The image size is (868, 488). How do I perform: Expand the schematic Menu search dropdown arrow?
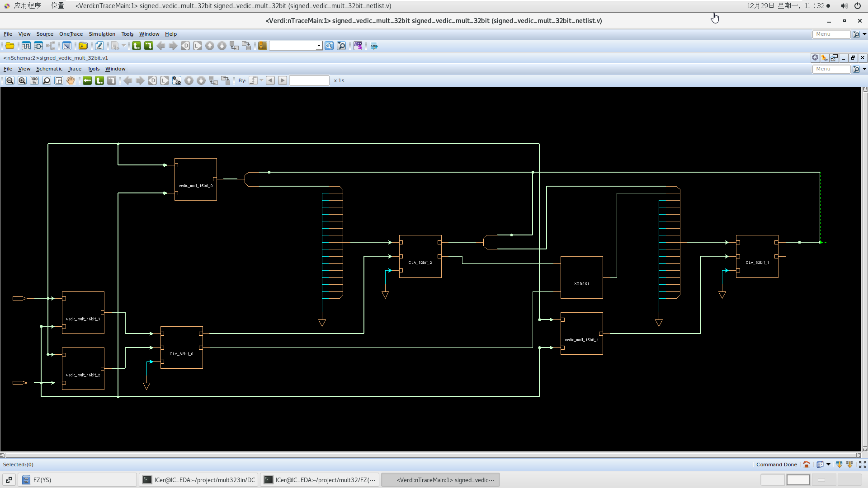[x=864, y=69]
